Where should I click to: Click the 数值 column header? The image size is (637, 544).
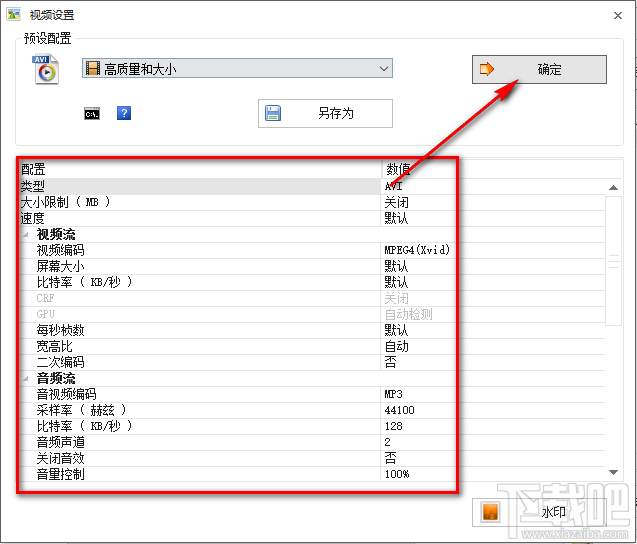point(502,169)
